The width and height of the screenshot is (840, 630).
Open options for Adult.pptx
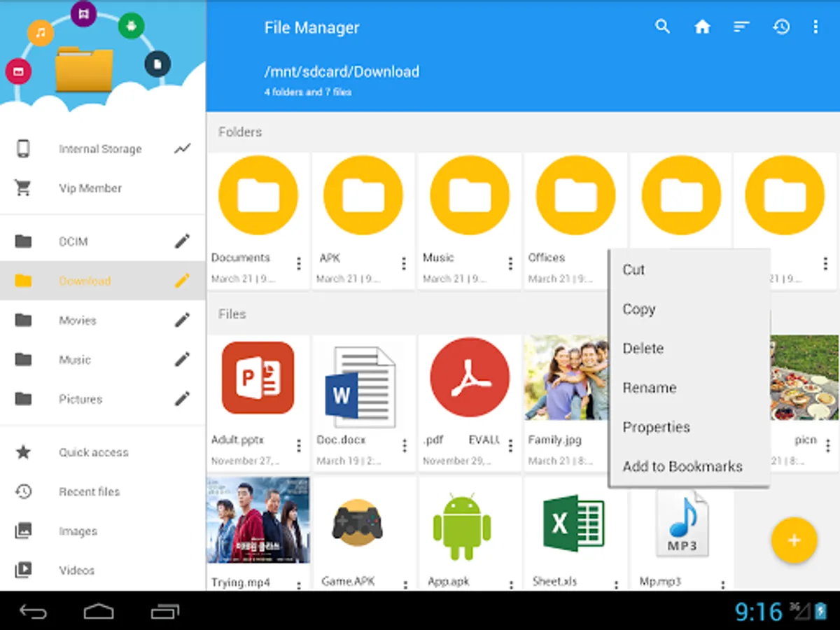tap(299, 445)
